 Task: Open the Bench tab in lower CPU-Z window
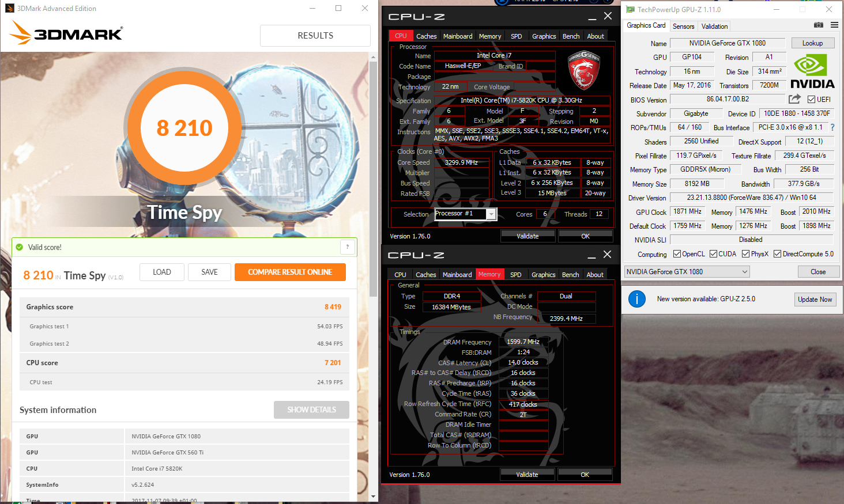pyautogui.click(x=571, y=275)
